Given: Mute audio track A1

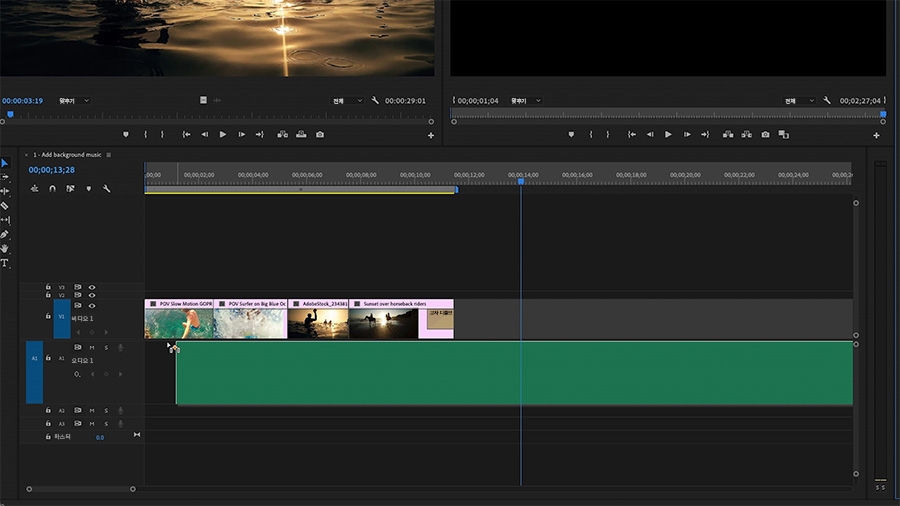Looking at the screenshot, I should [x=92, y=348].
